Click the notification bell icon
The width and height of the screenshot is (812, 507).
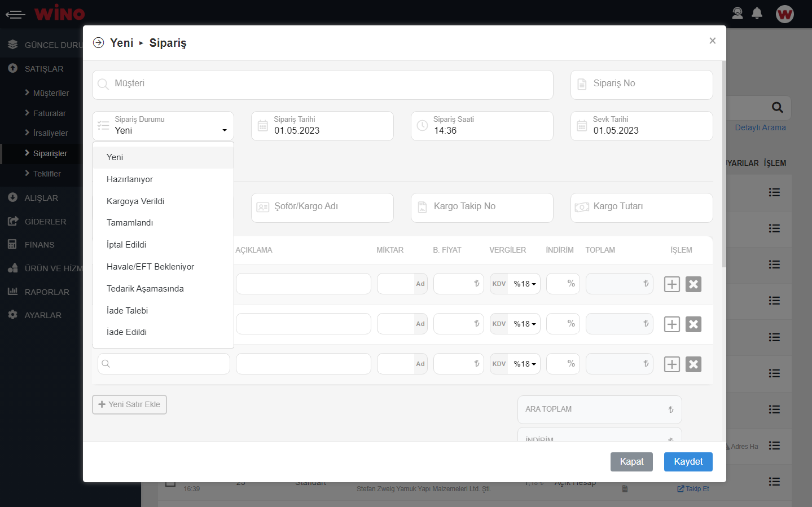point(757,14)
